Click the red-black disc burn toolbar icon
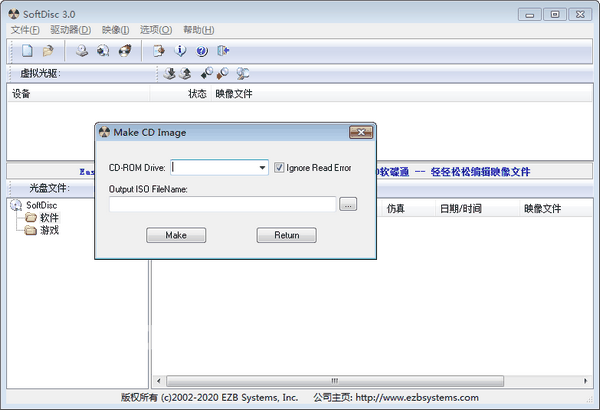 point(125,51)
